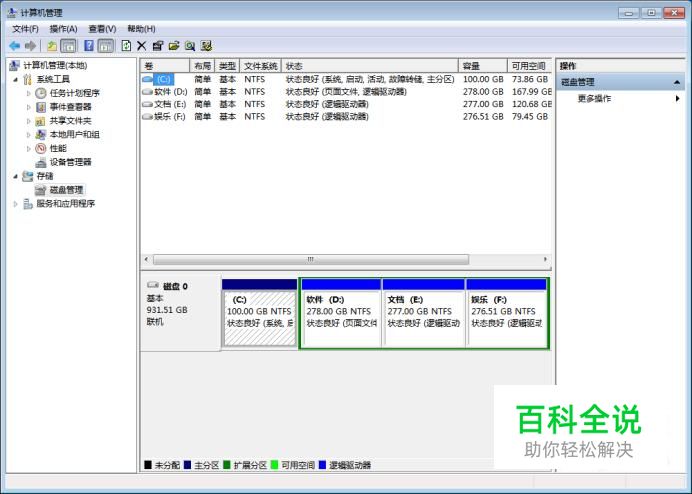The width and height of the screenshot is (692, 494).
Task: Open the 操作(A) menu
Action: tap(64, 29)
